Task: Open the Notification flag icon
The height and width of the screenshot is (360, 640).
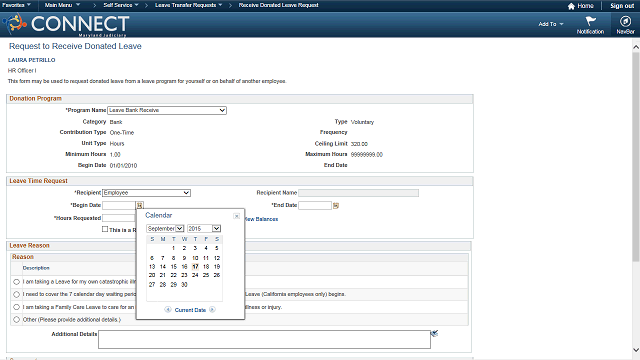Action: [590, 21]
